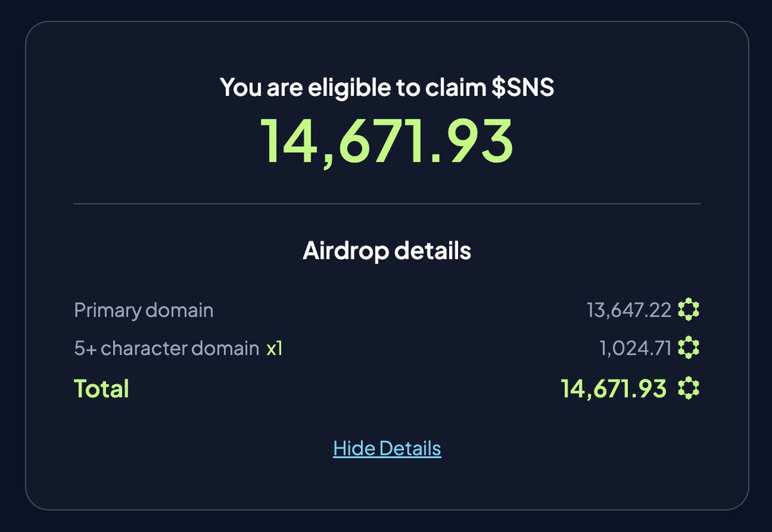The height and width of the screenshot is (532, 772).
Task: Click the large green 14,671.93 amount
Action: point(386,142)
